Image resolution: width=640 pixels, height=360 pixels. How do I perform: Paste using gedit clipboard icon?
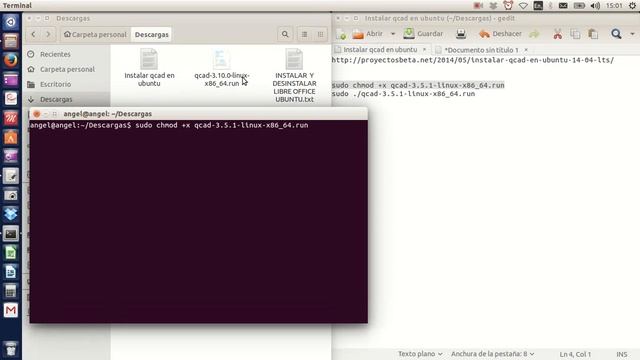[x=593, y=34]
